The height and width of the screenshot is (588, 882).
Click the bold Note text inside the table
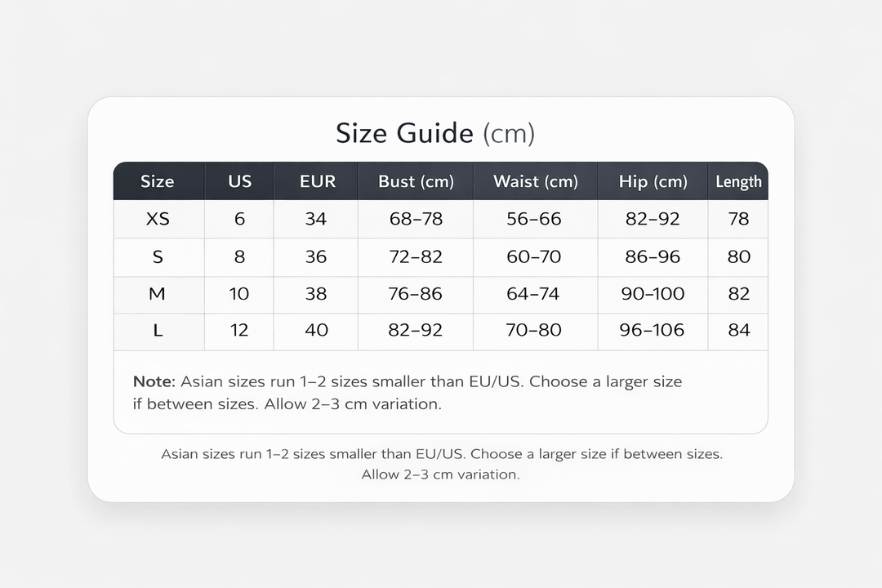(154, 381)
